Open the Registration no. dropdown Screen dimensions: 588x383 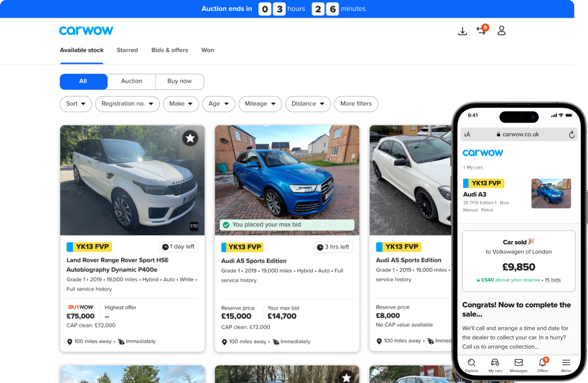point(128,104)
